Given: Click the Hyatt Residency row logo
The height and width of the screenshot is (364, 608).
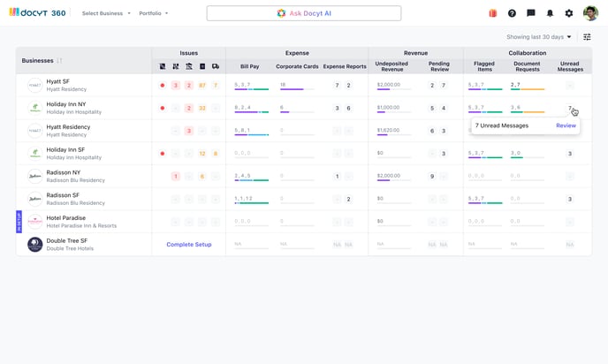Looking at the screenshot, I should point(34,131).
